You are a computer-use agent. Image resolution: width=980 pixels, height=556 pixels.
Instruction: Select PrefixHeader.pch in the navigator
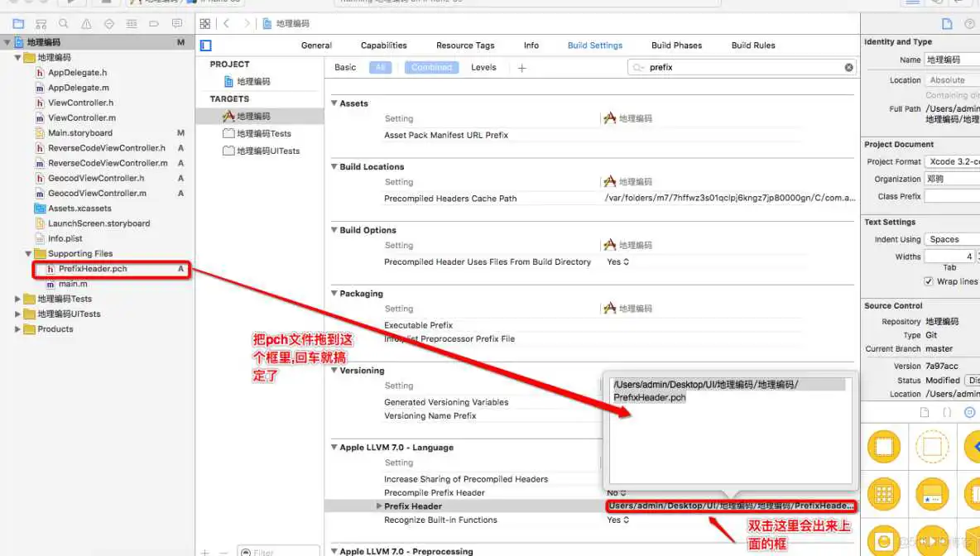(x=92, y=269)
